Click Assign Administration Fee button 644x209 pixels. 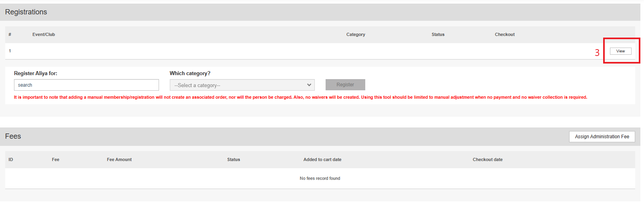click(x=602, y=137)
